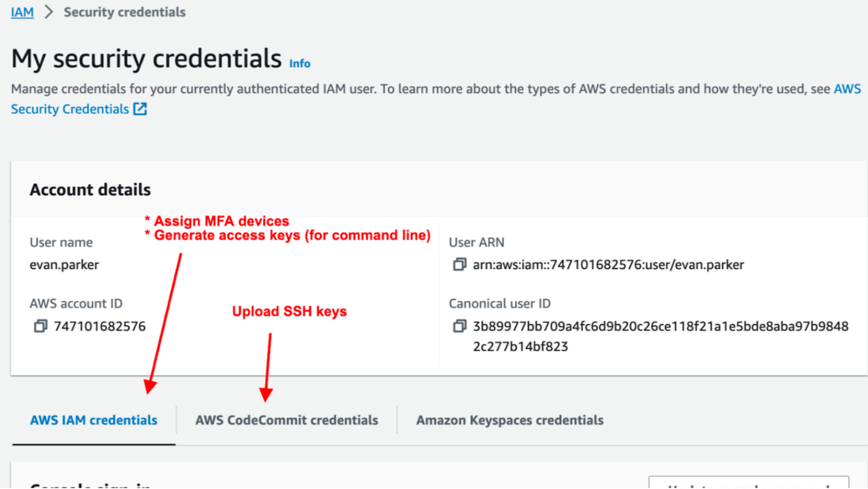Open the Amazon Keyspaces credentials tab

509,420
